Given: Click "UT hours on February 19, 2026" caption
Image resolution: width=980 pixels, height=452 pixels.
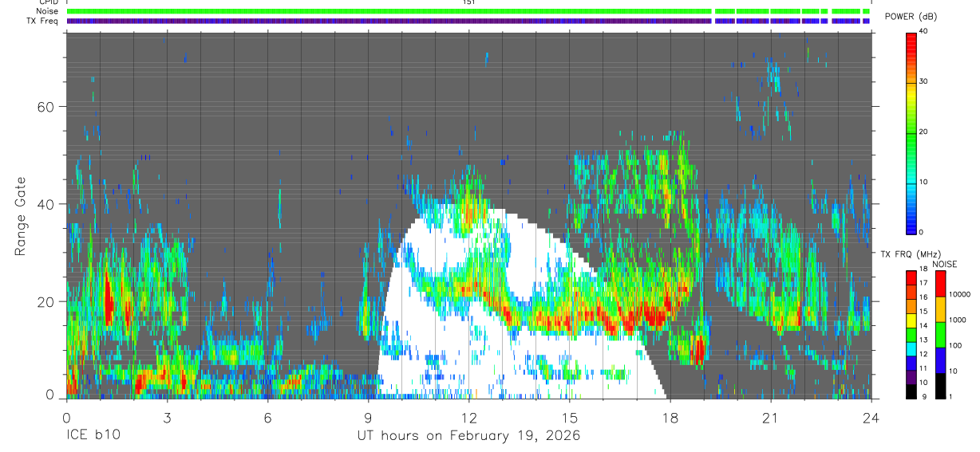Looking at the screenshot, I should point(468,436).
